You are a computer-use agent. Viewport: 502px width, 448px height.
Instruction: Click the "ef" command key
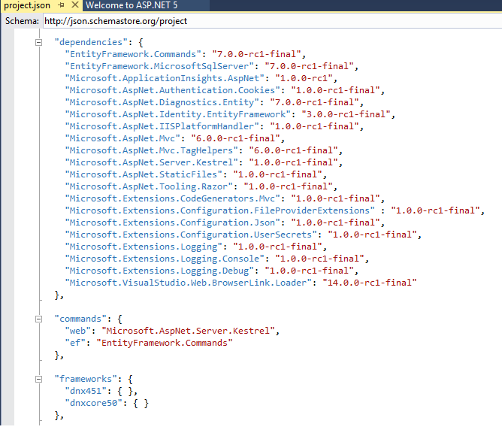point(75,343)
